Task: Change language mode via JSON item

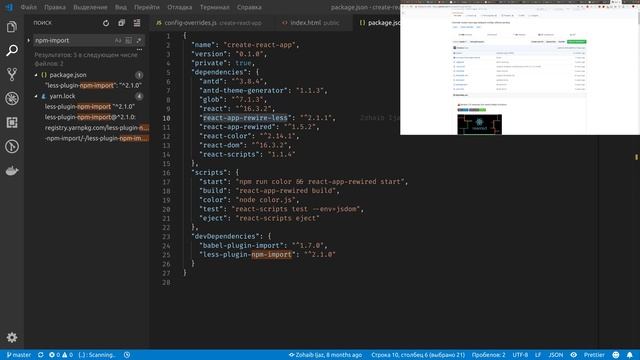Action: tap(556, 355)
